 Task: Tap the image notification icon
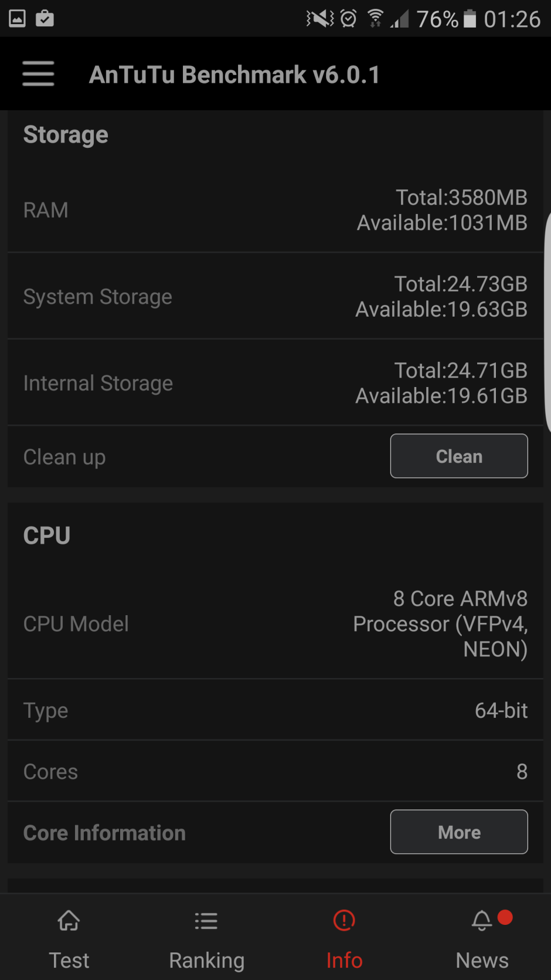(x=18, y=19)
